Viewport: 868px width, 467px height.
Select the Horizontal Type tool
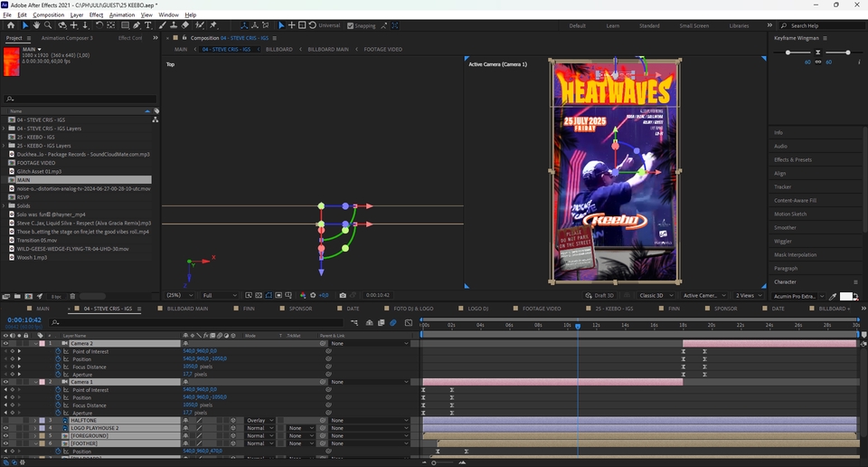coord(147,25)
